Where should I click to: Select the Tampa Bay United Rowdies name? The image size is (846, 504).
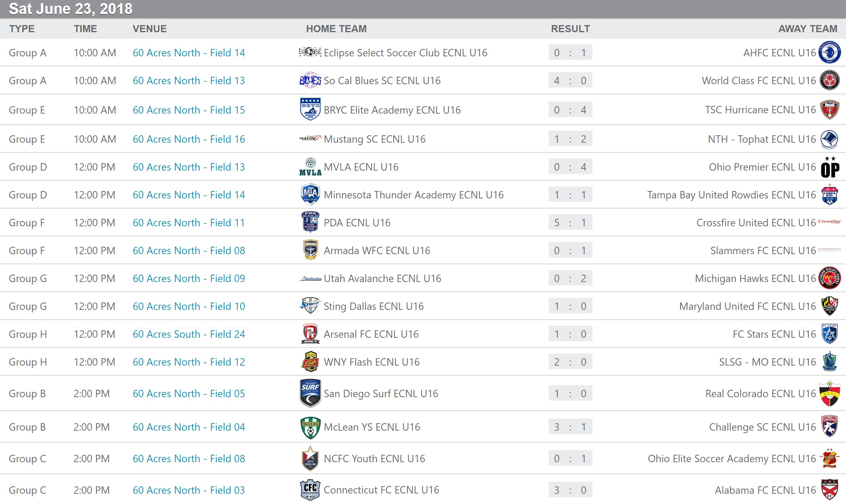point(731,195)
